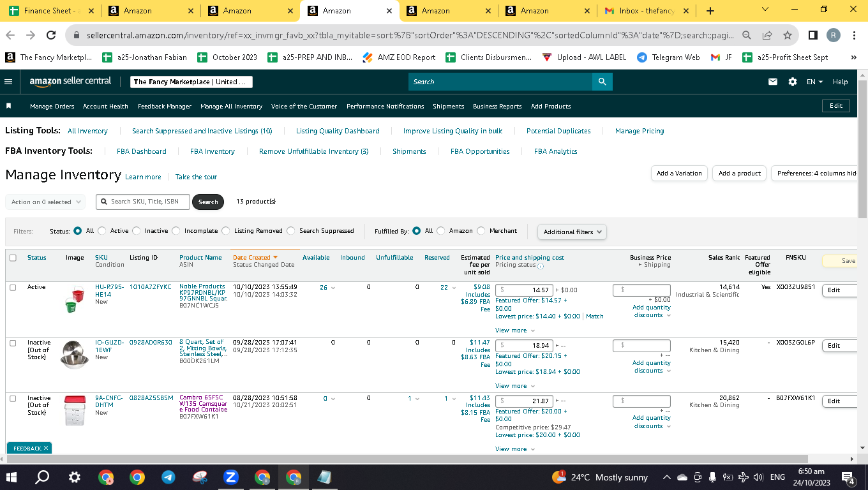Open the FBA Dashboard link
868x490 pixels.
[x=142, y=151]
